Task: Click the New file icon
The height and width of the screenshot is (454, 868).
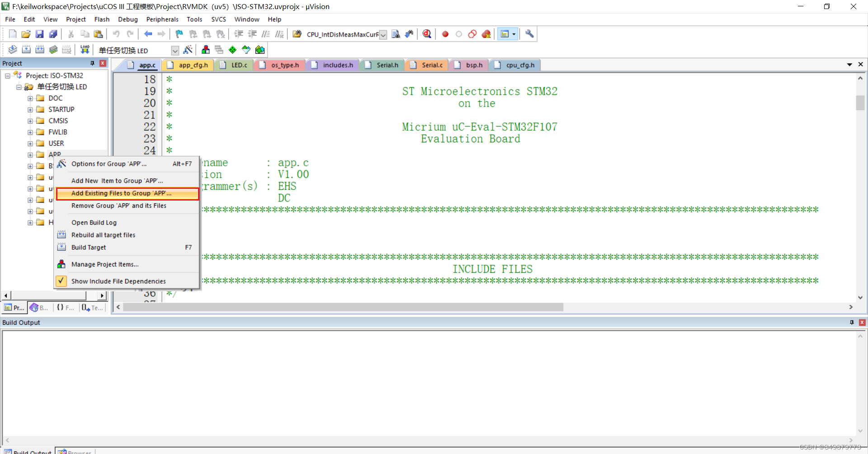Action: coord(13,34)
